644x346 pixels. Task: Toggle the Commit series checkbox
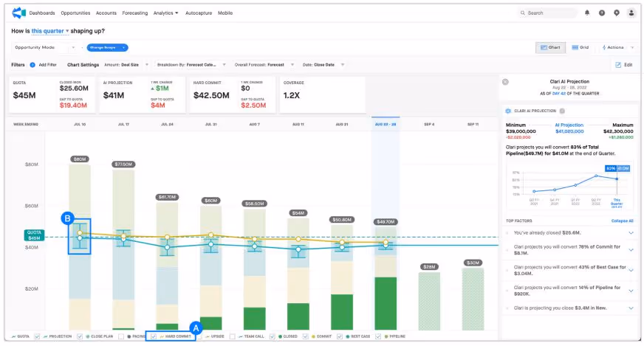coord(305,336)
